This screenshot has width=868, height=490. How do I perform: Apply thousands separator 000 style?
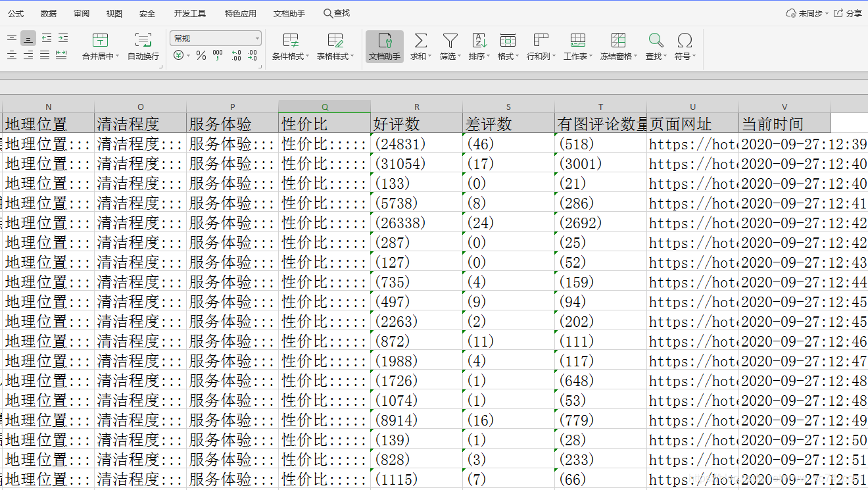[x=218, y=55]
